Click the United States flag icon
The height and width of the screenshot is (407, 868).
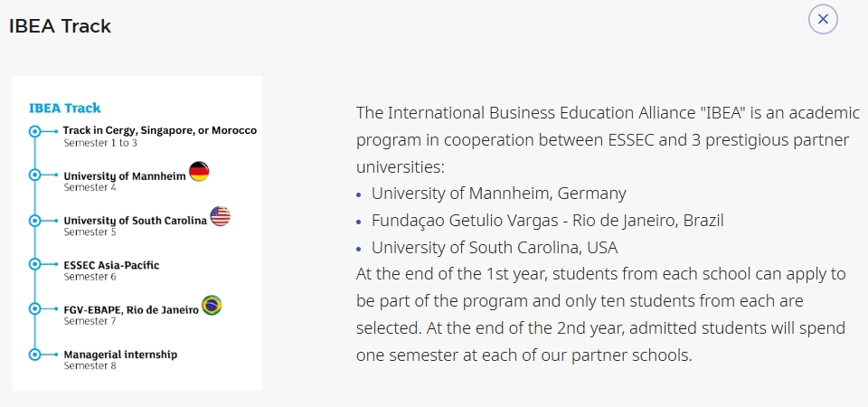(220, 216)
